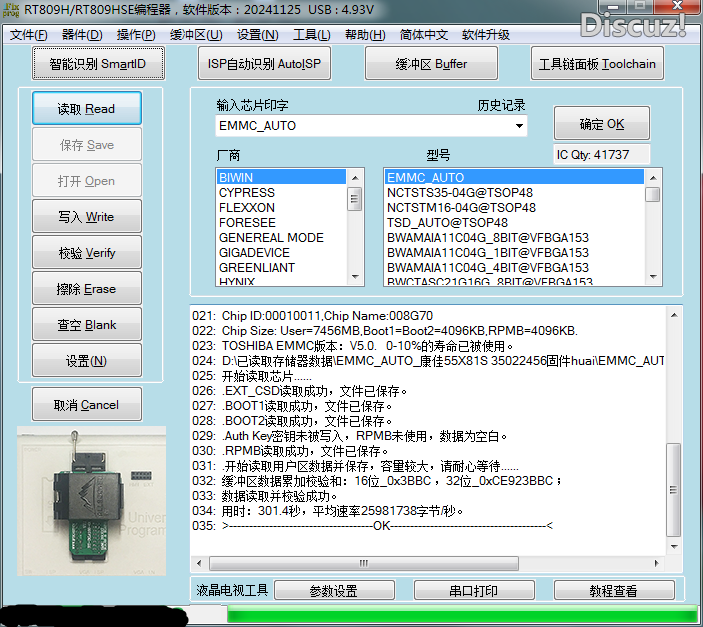Image resolution: width=703 pixels, height=627 pixels.
Task: Click the programmer adapter photo thumbnail
Action: tap(91, 501)
